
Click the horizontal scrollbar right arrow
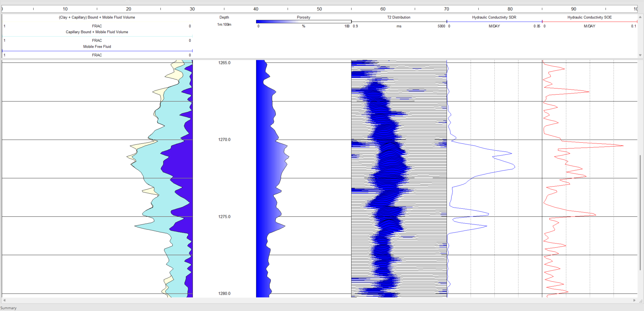tap(634, 300)
